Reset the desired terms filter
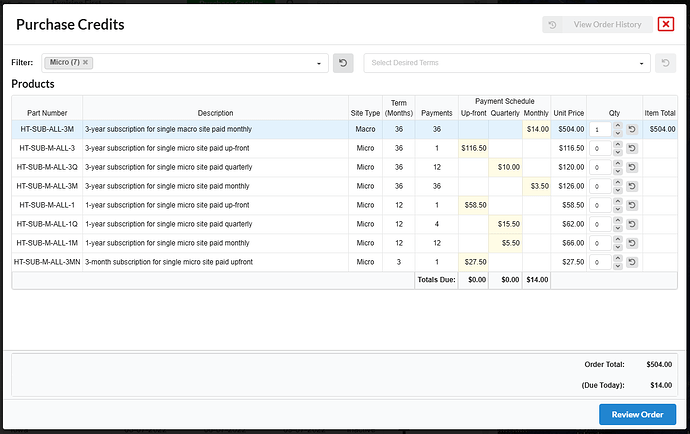This screenshot has width=690, height=434. coord(667,63)
